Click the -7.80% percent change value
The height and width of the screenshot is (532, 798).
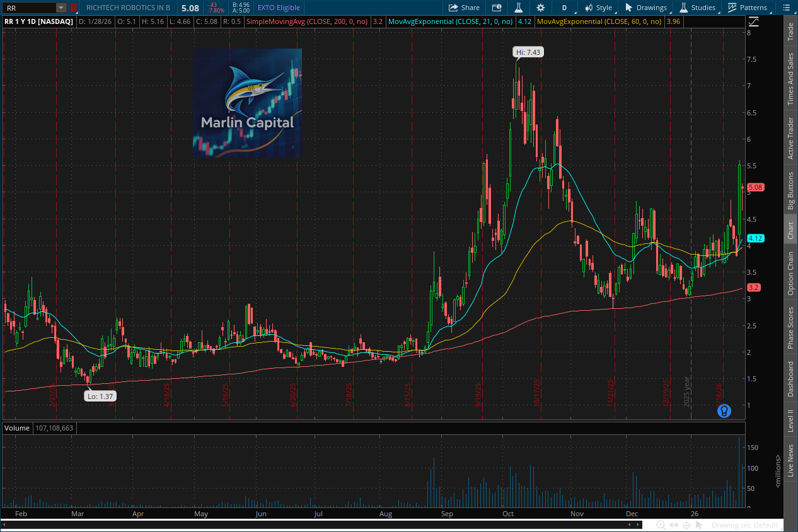pos(216,11)
